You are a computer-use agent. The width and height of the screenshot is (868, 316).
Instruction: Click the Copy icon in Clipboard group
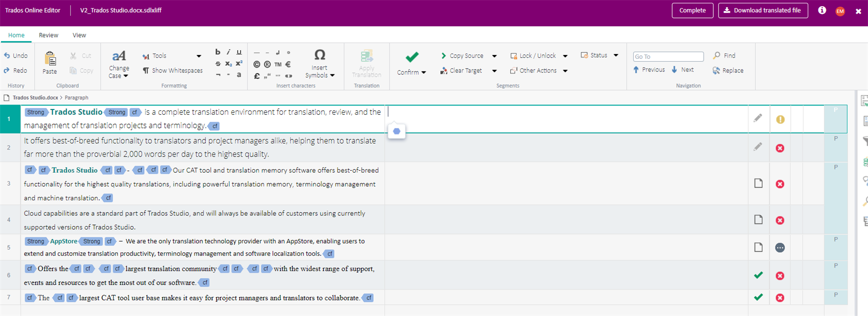73,70
